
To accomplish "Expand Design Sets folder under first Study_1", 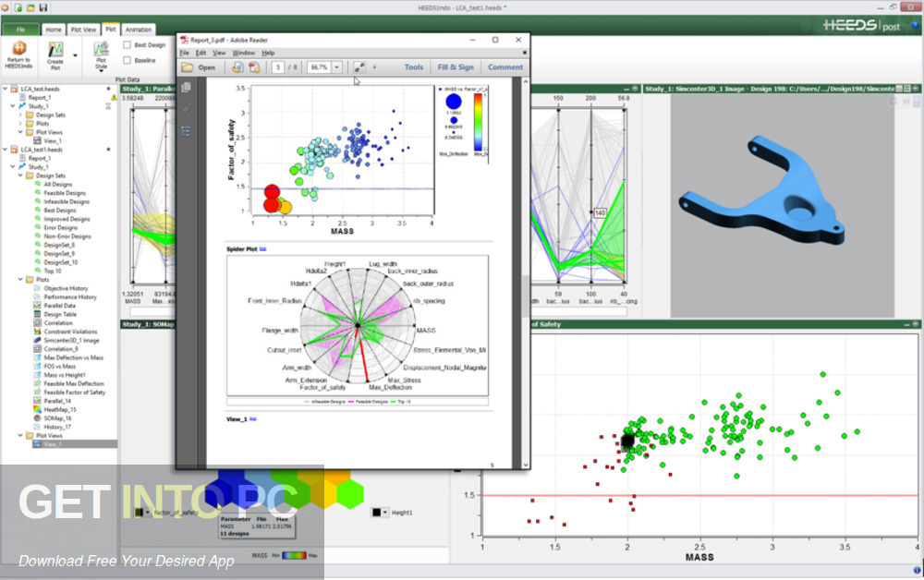I will coord(20,115).
